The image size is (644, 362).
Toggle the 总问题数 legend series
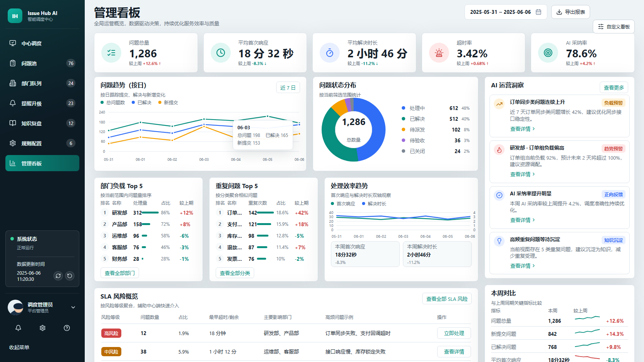coord(113,103)
